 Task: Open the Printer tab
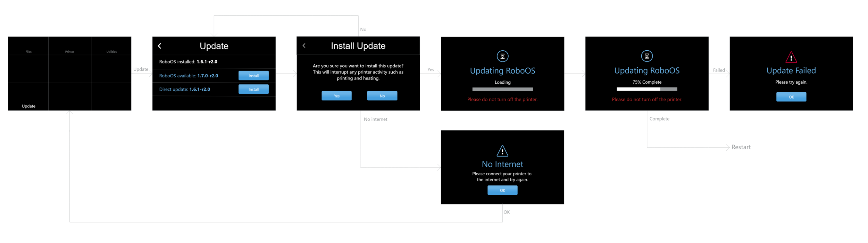(x=69, y=52)
